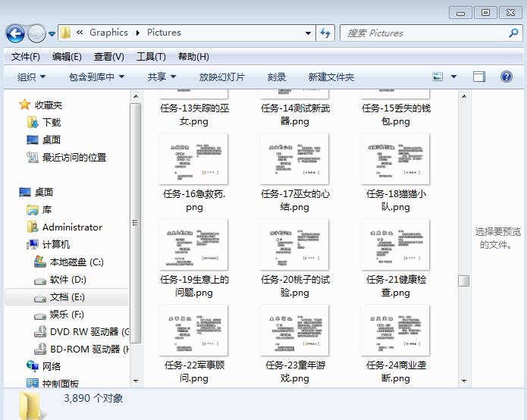This screenshot has width=527, height=420.
Task: Select thumbnail 任务-23童年游戏.png
Action: tap(294, 331)
